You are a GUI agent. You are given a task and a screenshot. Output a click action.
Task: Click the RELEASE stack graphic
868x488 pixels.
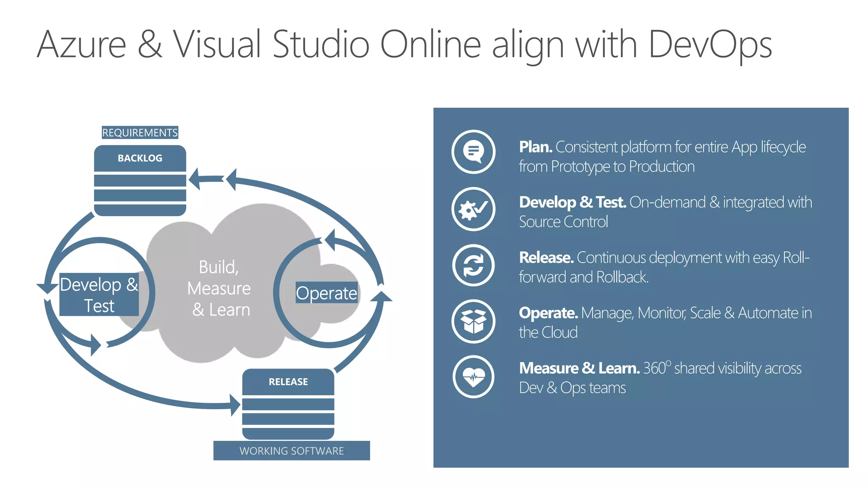tap(288, 404)
